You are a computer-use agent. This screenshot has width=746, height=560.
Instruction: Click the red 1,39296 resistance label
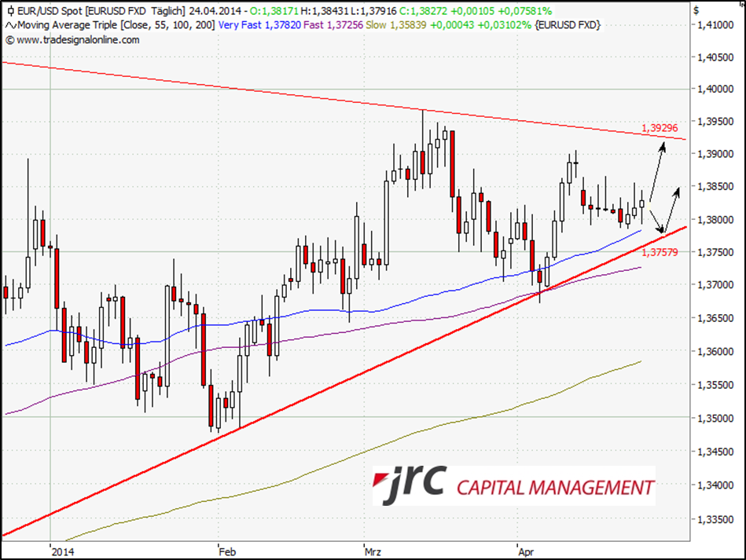tap(659, 127)
